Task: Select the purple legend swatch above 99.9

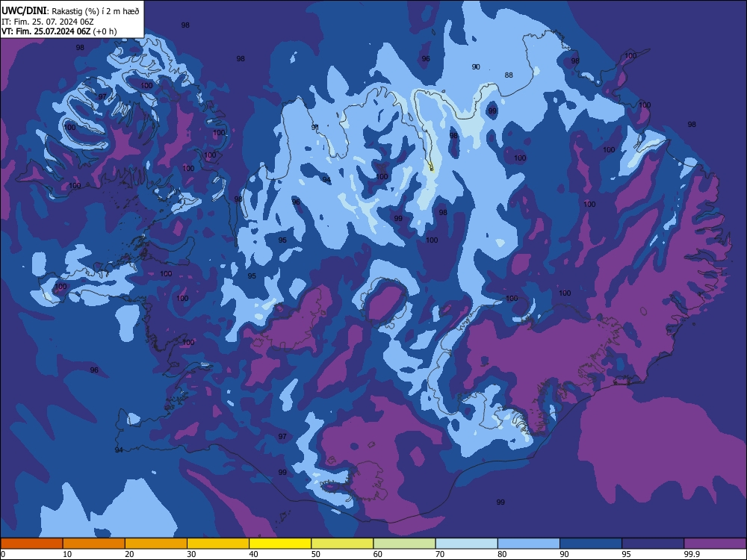Action: coord(715,544)
